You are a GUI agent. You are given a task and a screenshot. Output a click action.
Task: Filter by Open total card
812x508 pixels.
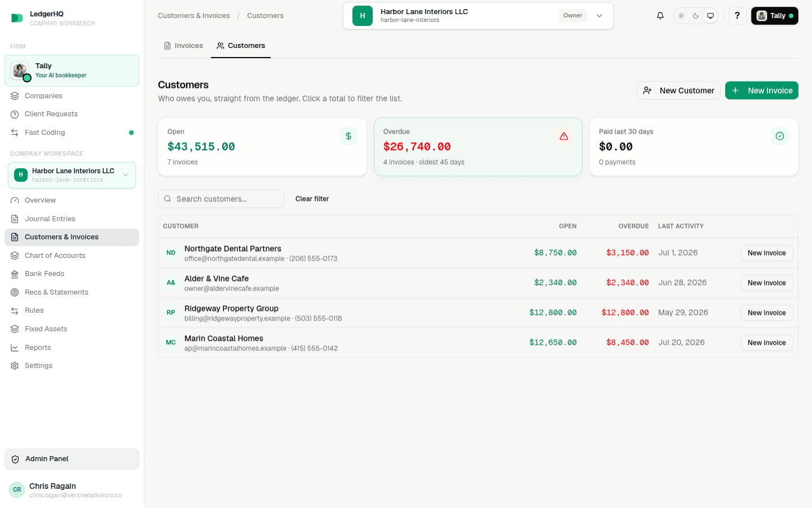pos(262,147)
